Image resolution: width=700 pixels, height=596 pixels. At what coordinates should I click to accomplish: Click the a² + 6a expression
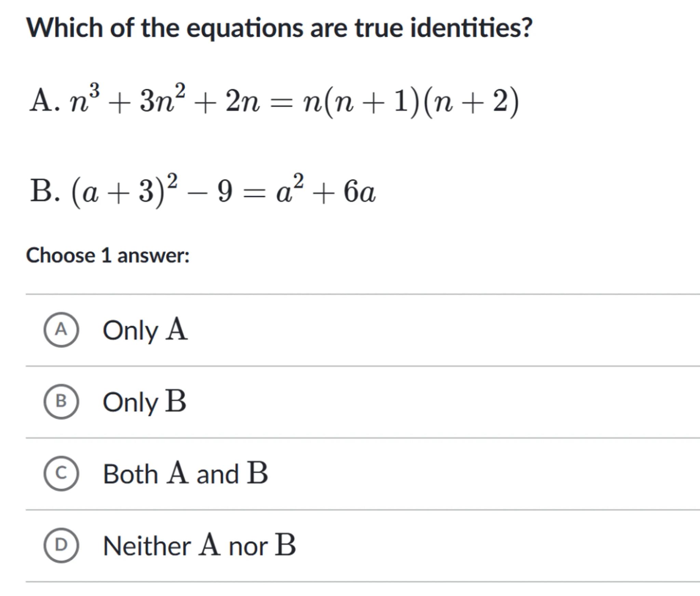(326, 191)
